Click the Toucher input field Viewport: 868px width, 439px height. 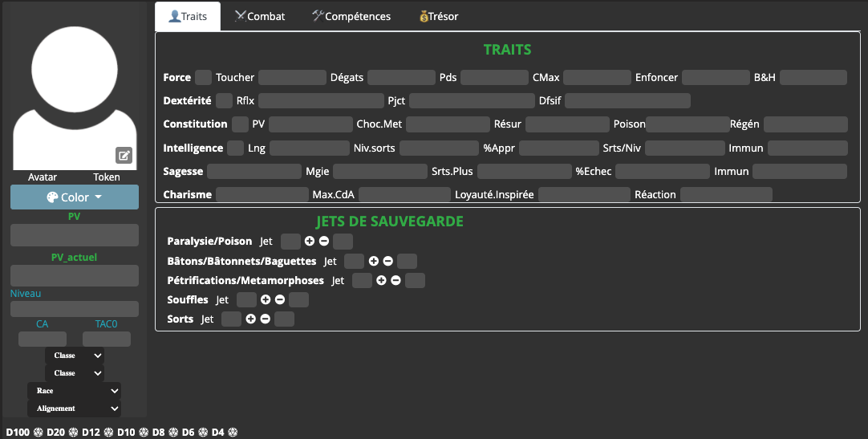[x=292, y=78]
